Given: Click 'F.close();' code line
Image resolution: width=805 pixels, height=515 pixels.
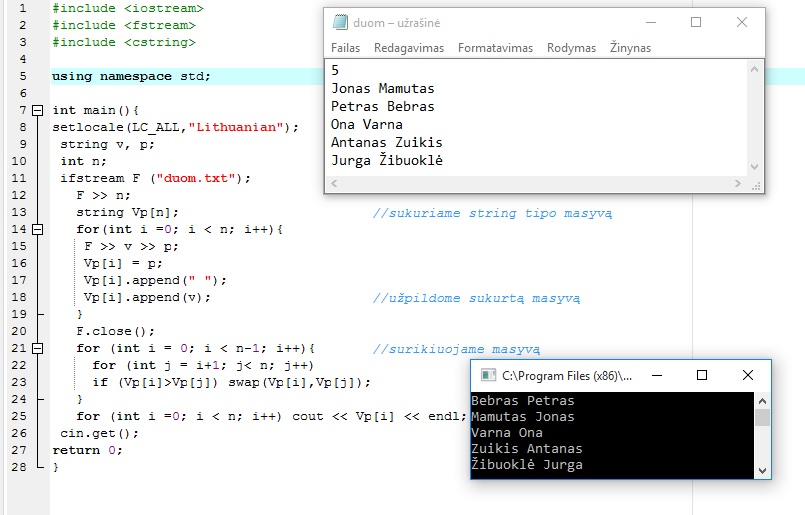Looking at the screenshot, I should coord(115,331).
